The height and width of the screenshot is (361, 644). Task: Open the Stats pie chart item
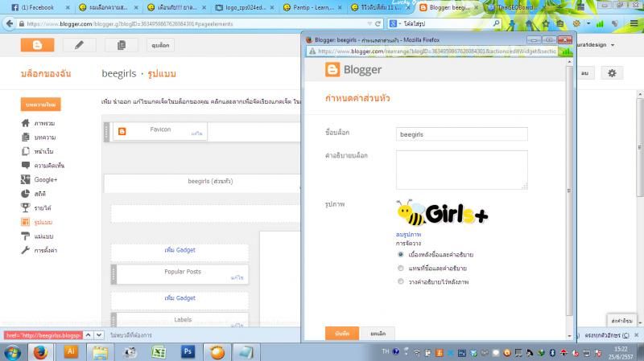tap(39, 194)
